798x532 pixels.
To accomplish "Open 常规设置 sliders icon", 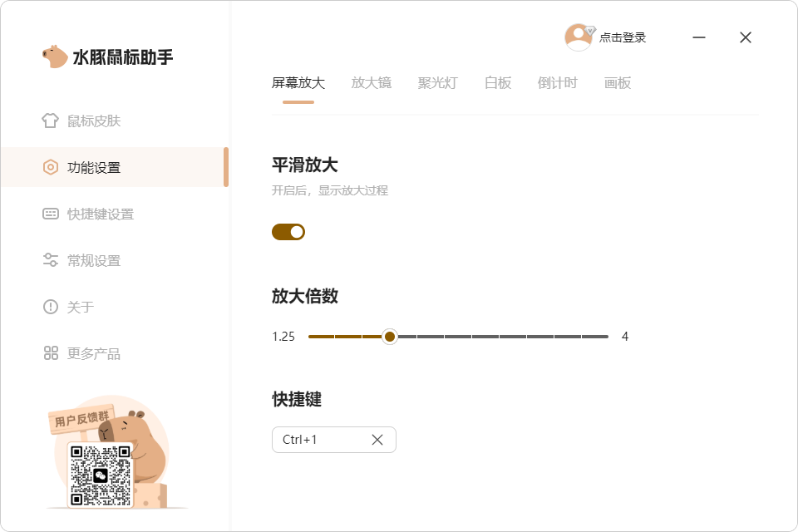I will (51, 260).
